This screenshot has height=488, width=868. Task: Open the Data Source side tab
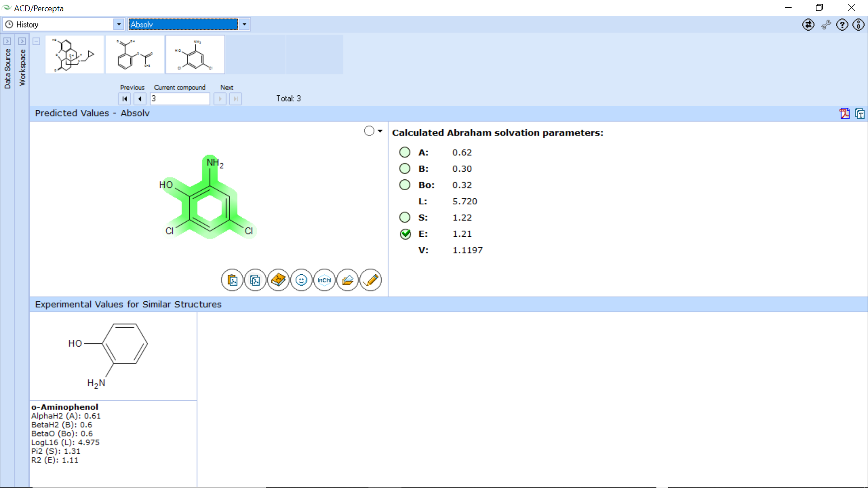[x=7, y=68]
